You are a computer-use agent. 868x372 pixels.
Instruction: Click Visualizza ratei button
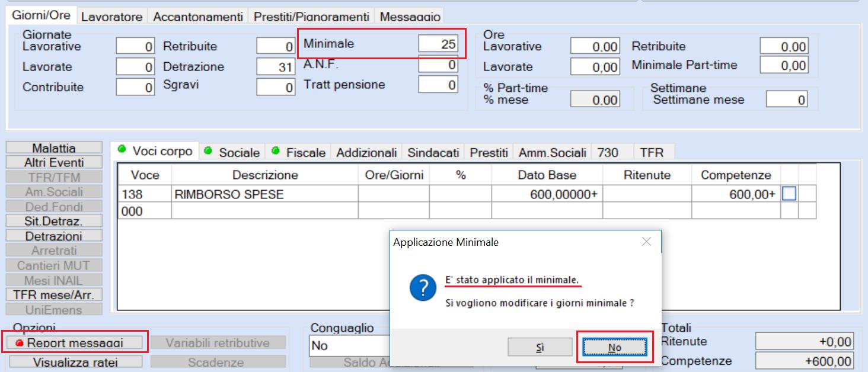(75, 362)
